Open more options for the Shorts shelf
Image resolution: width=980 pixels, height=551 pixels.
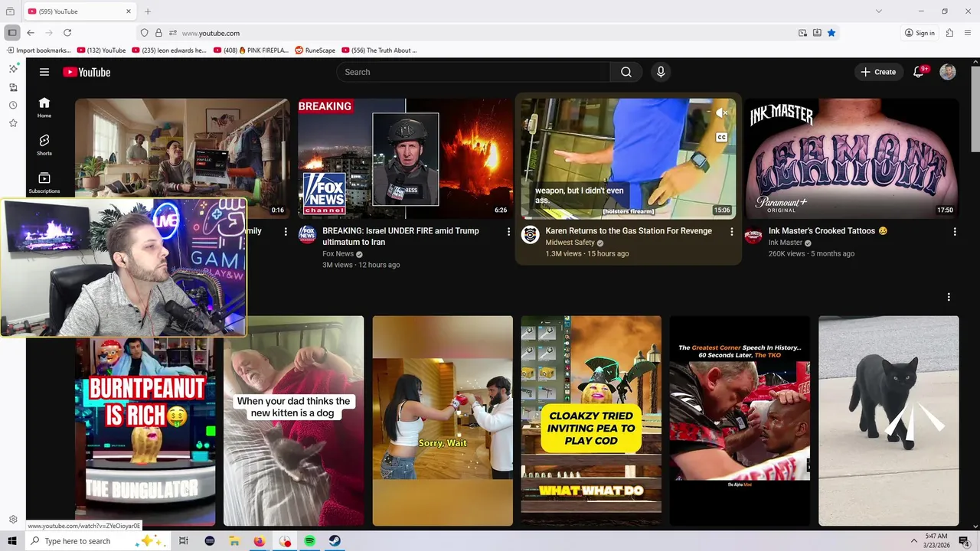(x=949, y=297)
